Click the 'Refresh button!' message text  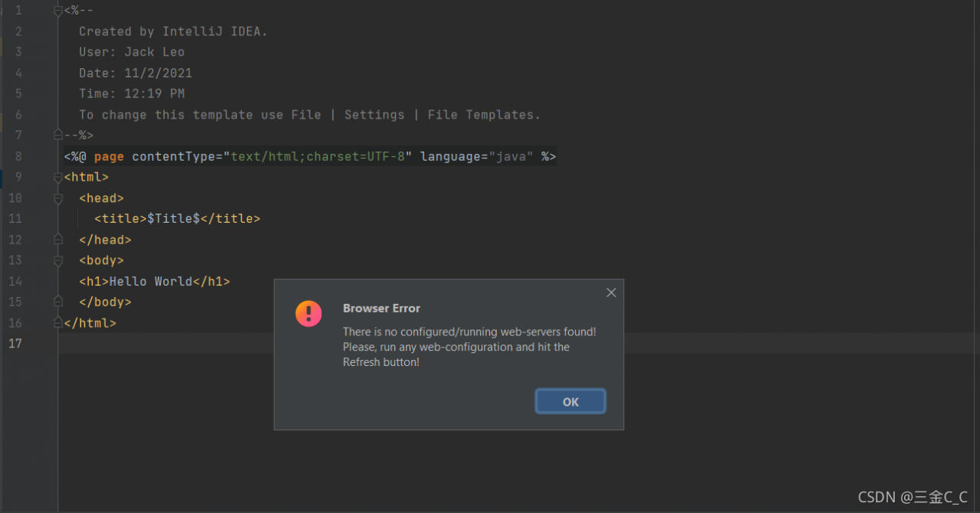381,362
